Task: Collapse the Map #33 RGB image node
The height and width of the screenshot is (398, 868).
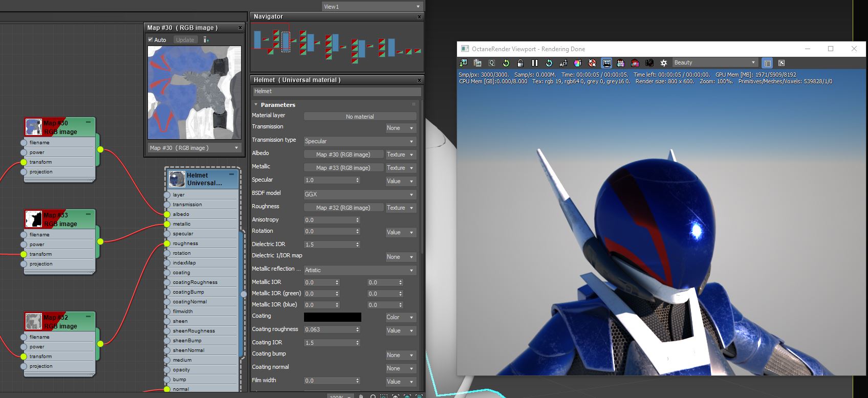Action: [x=89, y=214]
